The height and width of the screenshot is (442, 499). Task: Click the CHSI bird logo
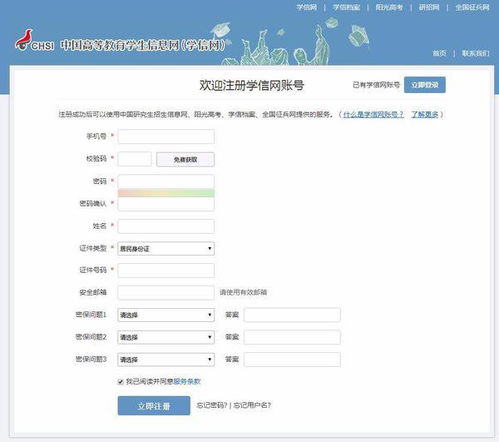point(34,41)
